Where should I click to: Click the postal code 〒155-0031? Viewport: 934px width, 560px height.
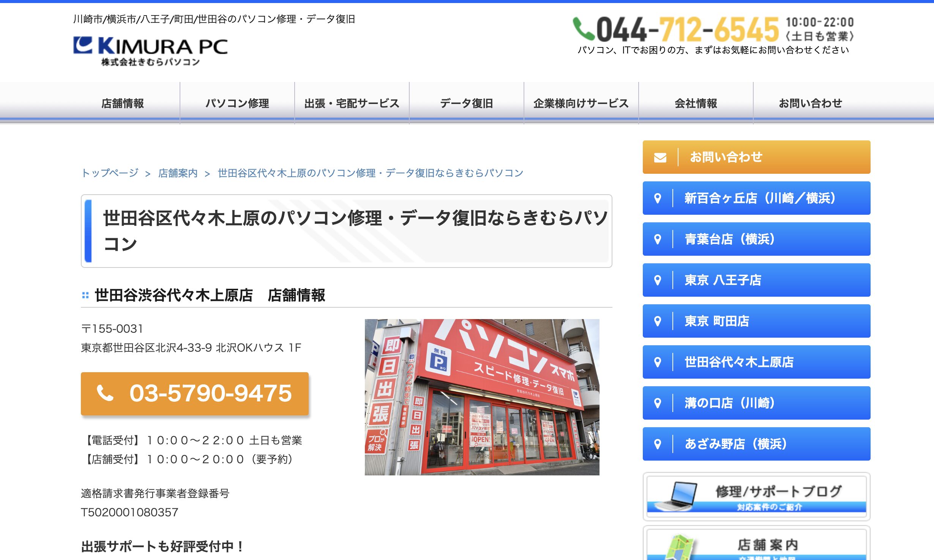(x=112, y=329)
